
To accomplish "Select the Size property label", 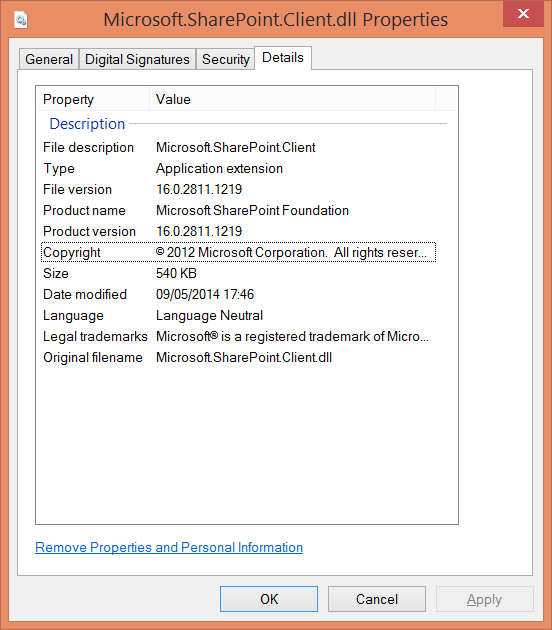I will [x=56, y=273].
